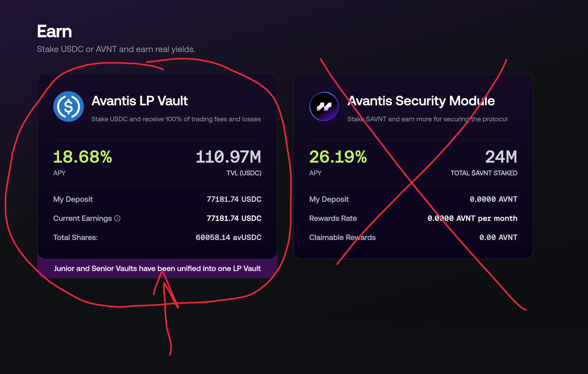Click the 18.68% APY figure
588x374 pixels.
tap(83, 156)
